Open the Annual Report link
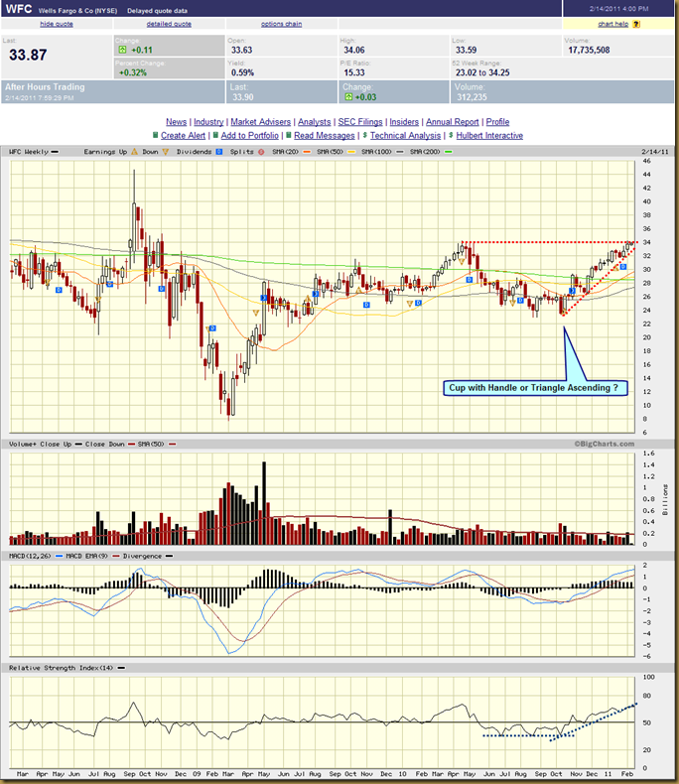The width and height of the screenshot is (679, 784). [x=452, y=122]
